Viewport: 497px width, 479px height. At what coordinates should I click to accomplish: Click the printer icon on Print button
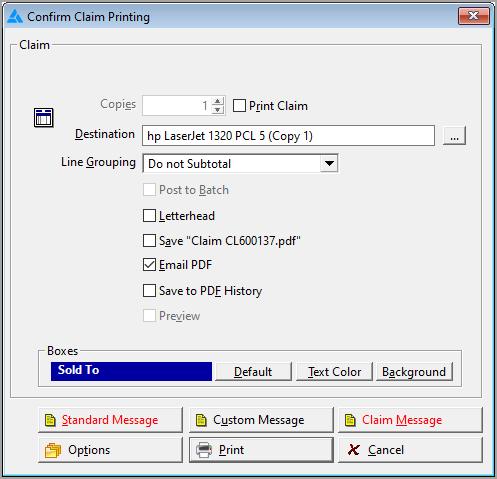pyautogui.click(x=204, y=450)
